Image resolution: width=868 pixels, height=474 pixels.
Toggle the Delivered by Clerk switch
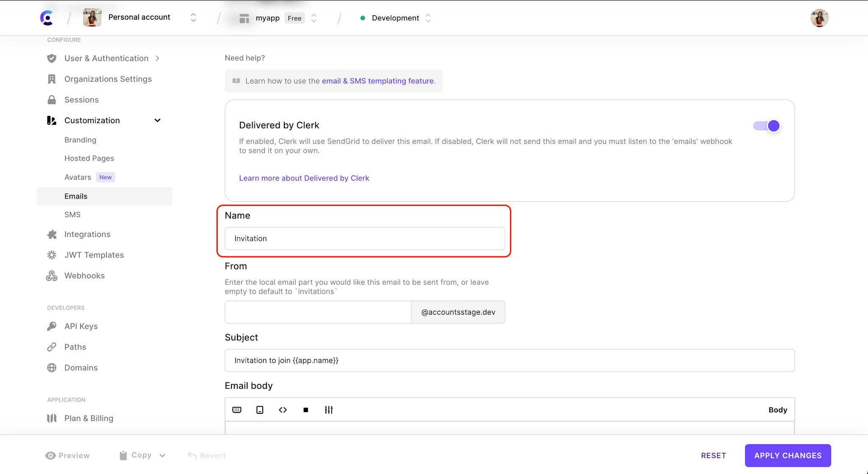(x=766, y=125)
